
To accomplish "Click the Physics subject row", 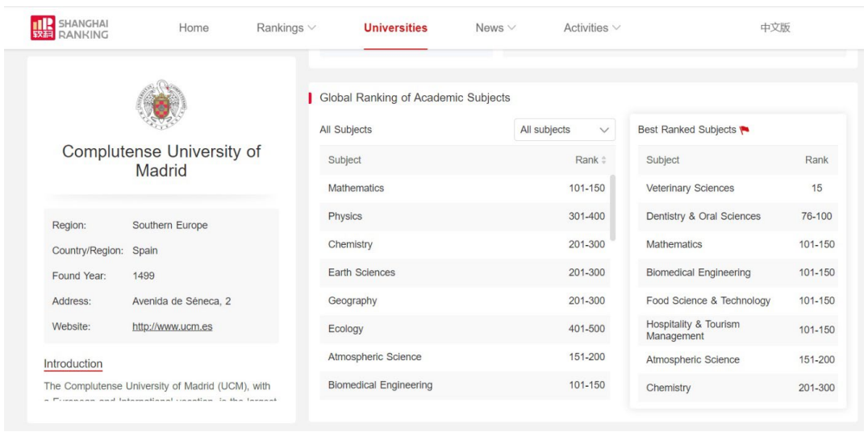I will [465, 216].
